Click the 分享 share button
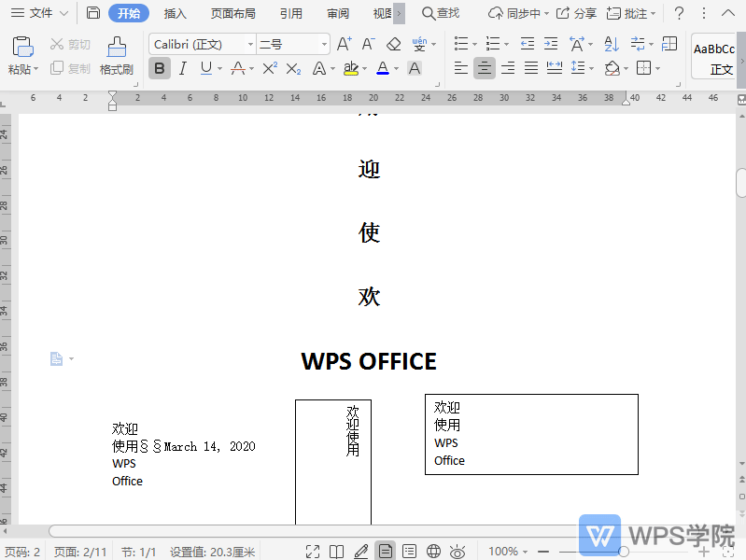 [576, 13]
